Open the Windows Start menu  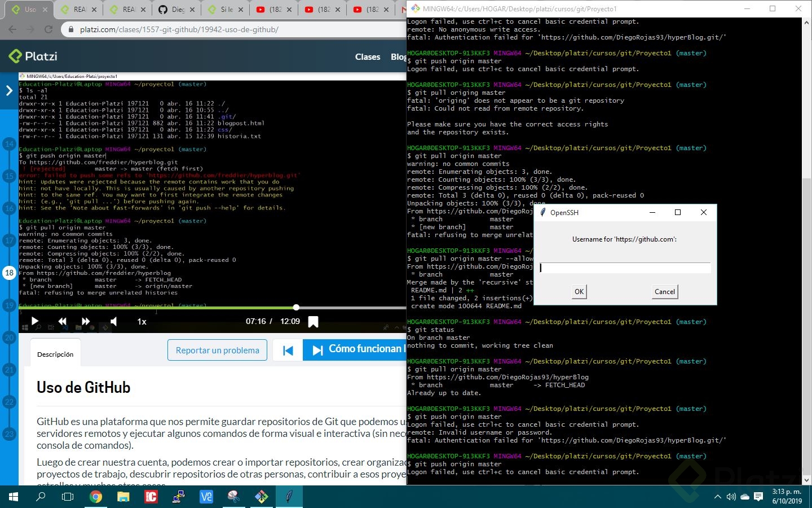tap(14, 497)
